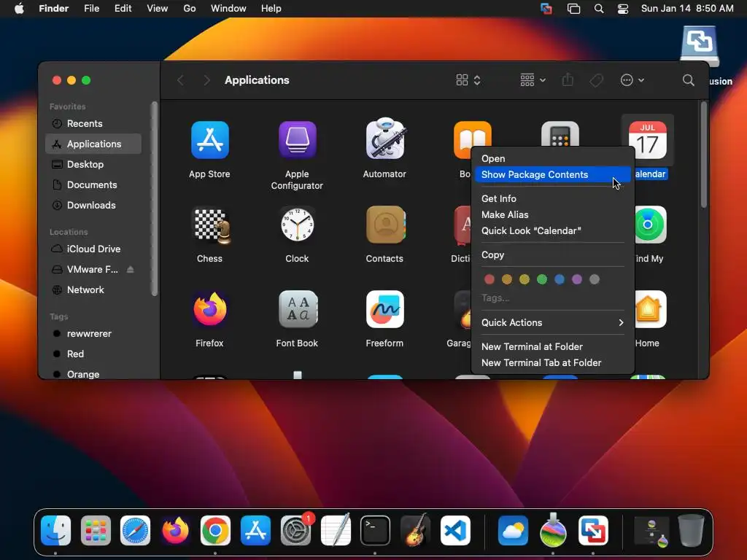Open Google Chrome from the Dock
The height and width of the screenshot is (560, 747).
(x=215, y=530)
